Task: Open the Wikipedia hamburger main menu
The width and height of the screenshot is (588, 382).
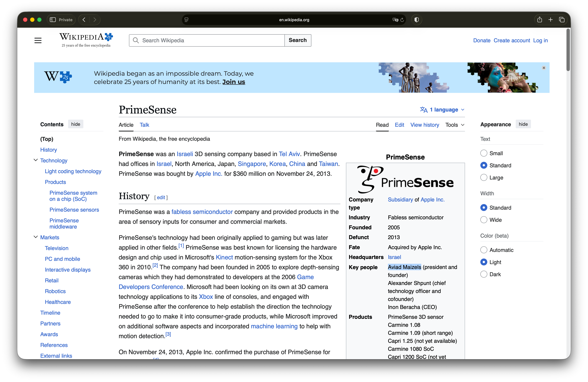Action: pyautogui.click(x=38, y=40)
